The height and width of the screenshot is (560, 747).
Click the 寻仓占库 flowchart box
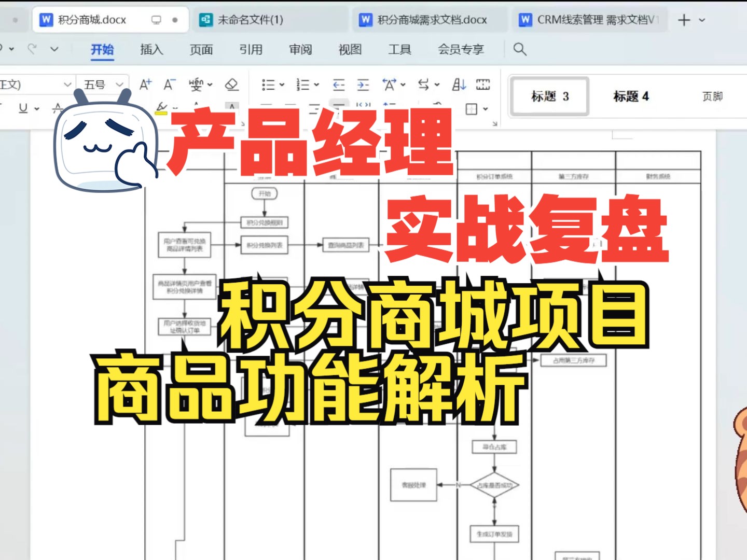(x=494, y=447)
